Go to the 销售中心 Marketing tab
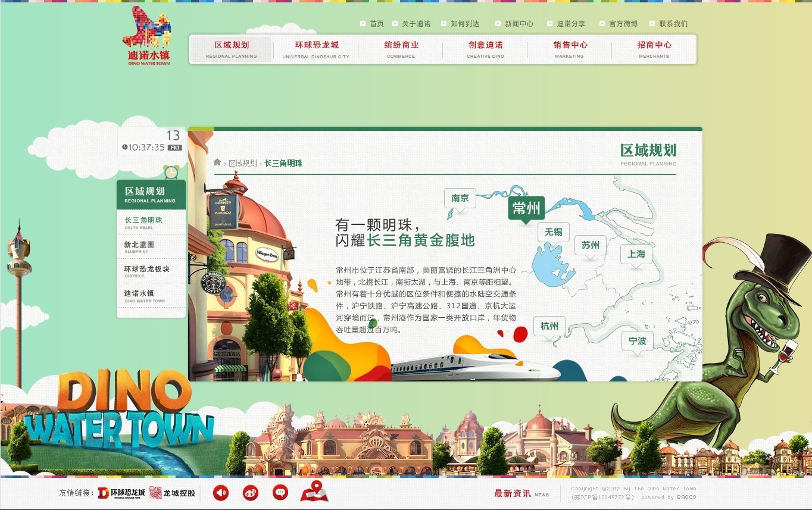The width and height of the screenshot is (812, 510). click(570, 49)
